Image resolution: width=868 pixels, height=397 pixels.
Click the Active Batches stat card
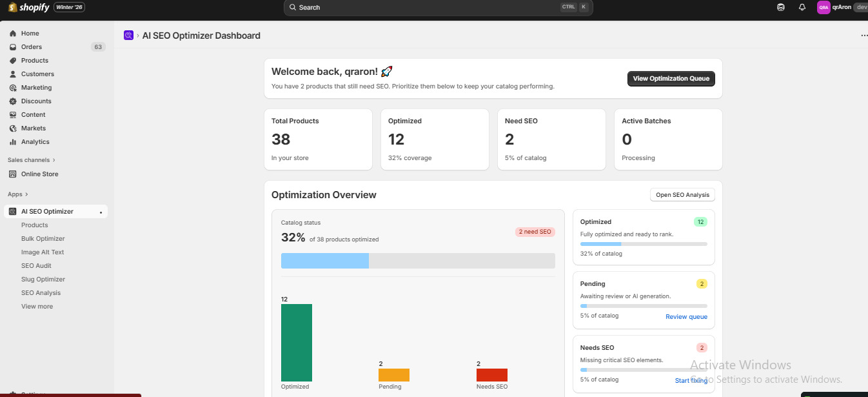pos(668,139)
